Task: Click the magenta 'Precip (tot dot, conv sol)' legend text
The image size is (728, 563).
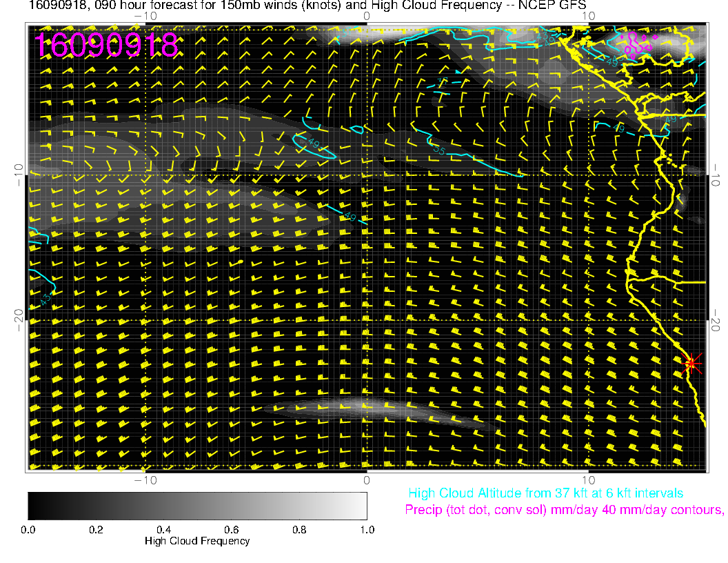Action: click(x=564, y=510)
